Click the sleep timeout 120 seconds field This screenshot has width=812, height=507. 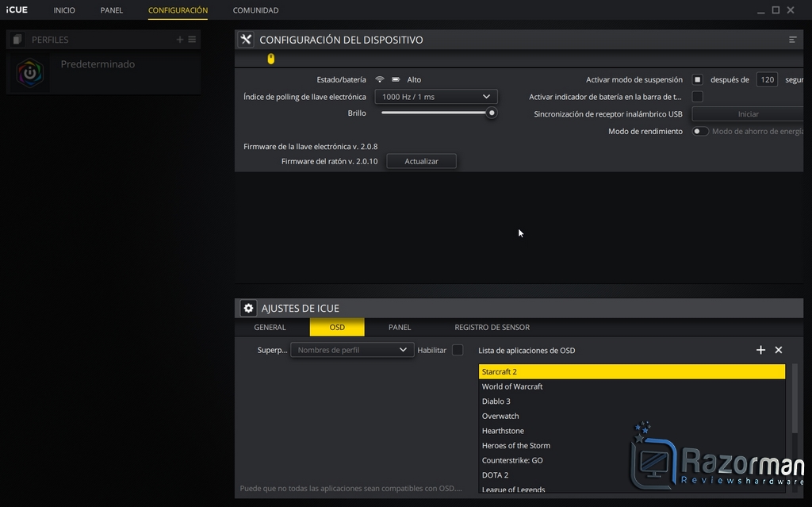[x=767, y=79]
